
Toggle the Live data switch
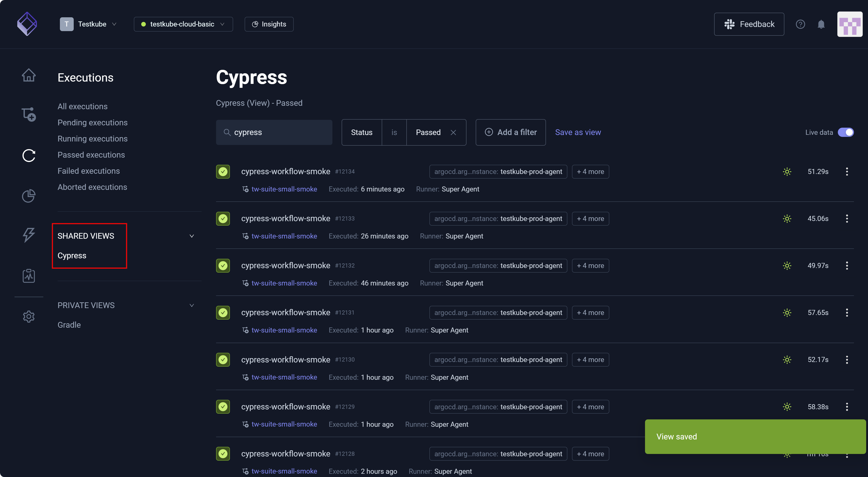click(x=845, y=132)
